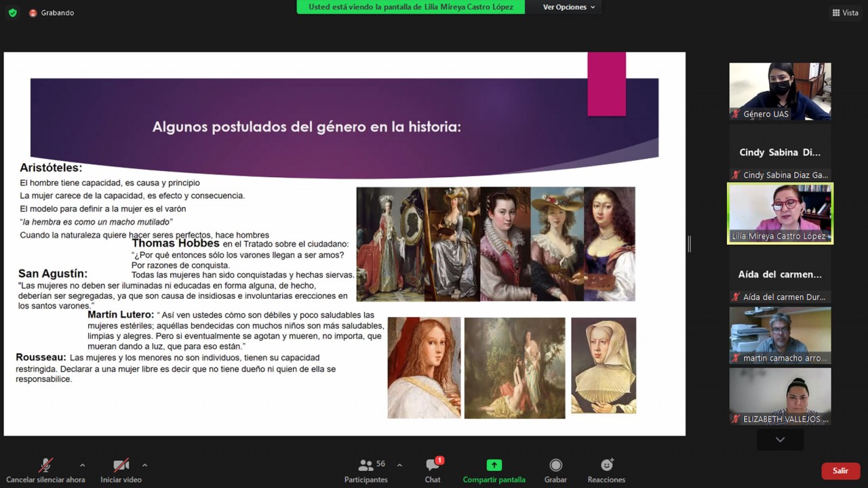
Task: Click muted mic icon on martin camacho
Action: [736, 358]
